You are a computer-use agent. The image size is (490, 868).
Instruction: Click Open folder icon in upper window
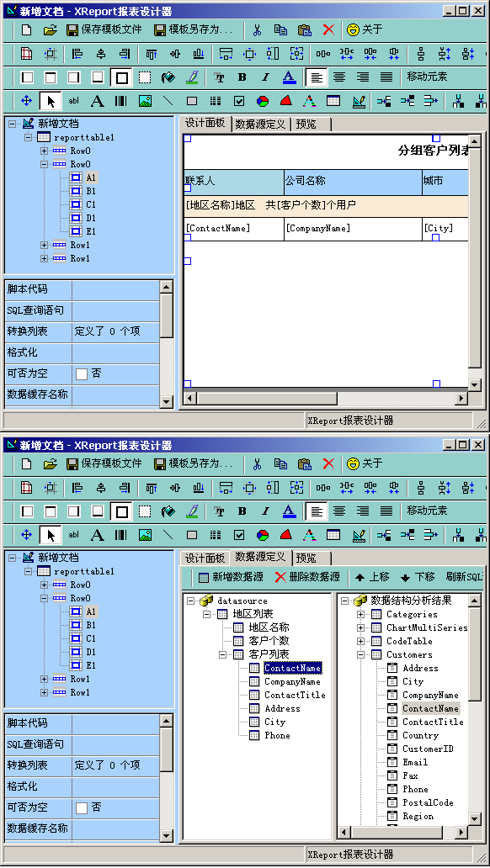point(51,30)
